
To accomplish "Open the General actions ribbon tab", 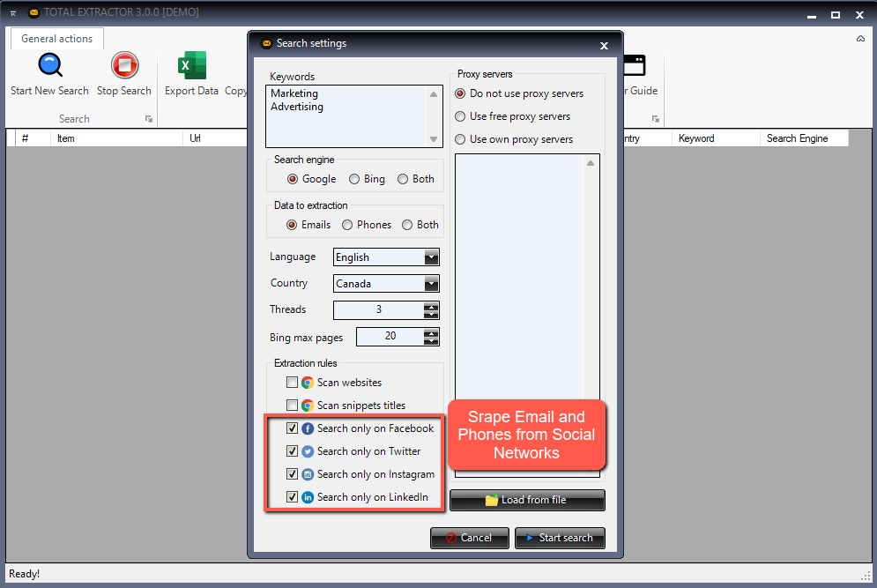I will pyautogui.click(x=57, y=39).
